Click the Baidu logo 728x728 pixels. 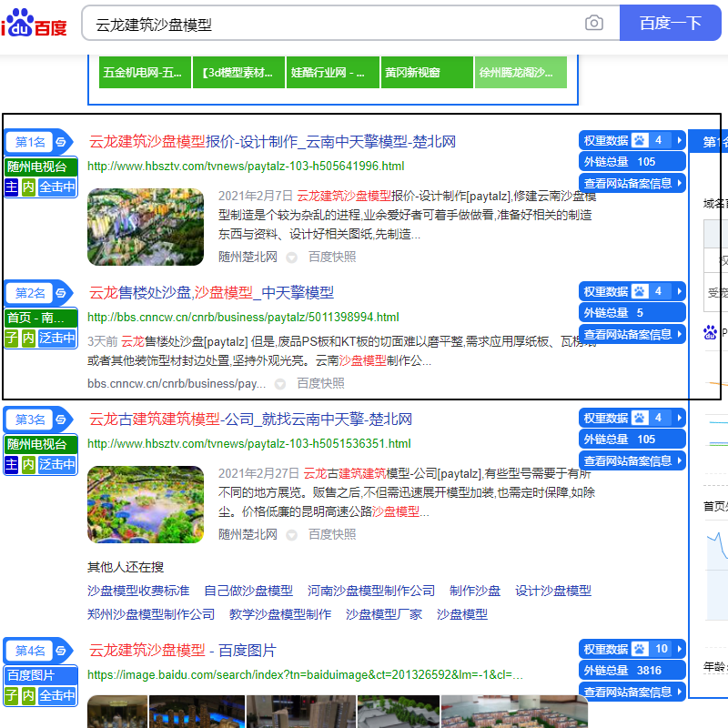point(35,24)
